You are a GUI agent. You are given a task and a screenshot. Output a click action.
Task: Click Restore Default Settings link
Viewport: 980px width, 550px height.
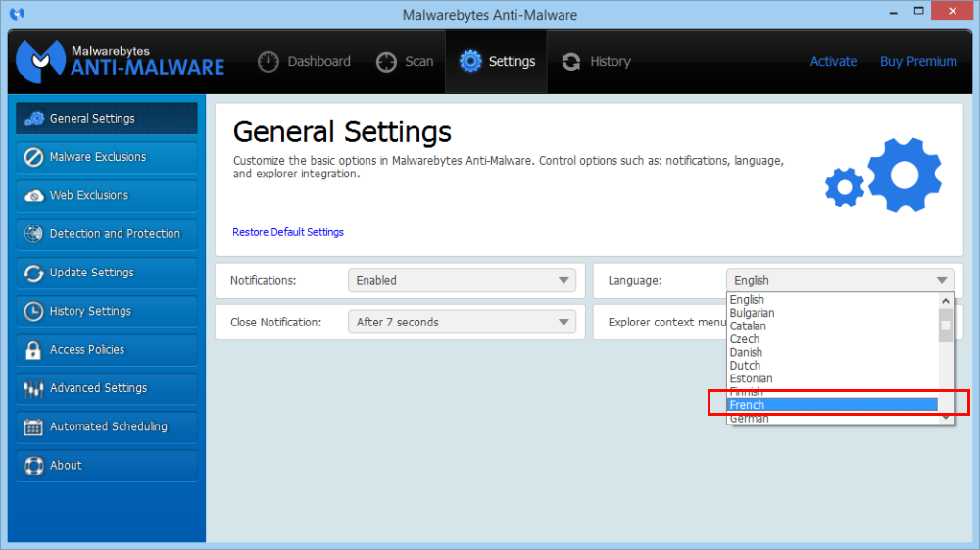tap(288, 232)
